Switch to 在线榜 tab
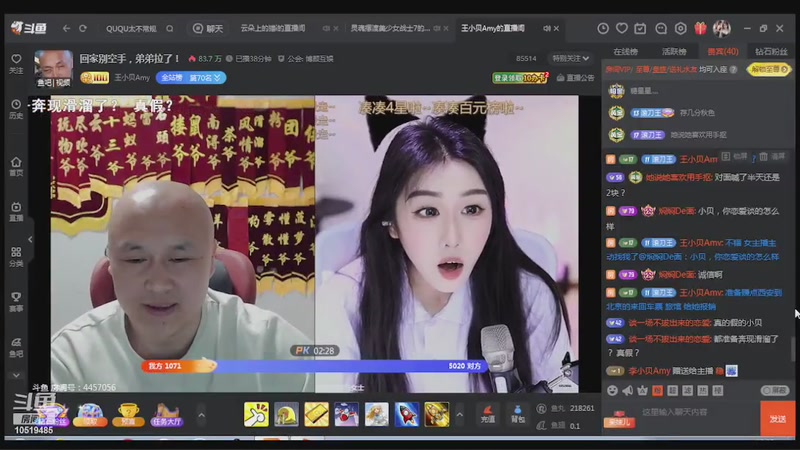This screenshot has height=450, width=800. pos(626,52)
